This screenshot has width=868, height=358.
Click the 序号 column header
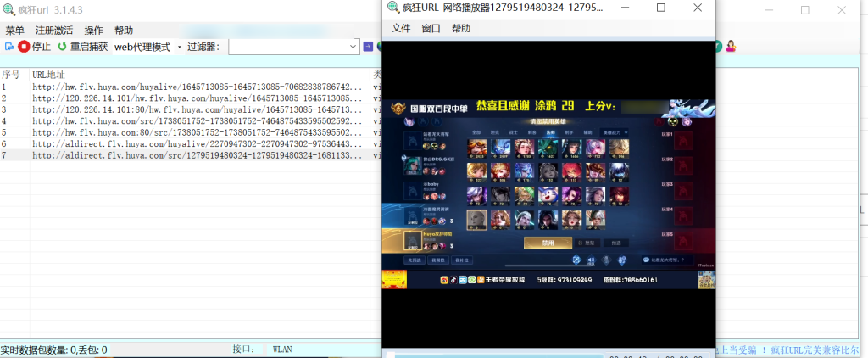pyautogui.click(x=11, y=75)
